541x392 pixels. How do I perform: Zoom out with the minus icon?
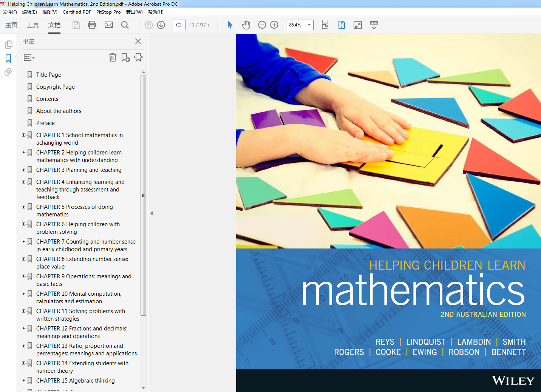click(262, 25)
